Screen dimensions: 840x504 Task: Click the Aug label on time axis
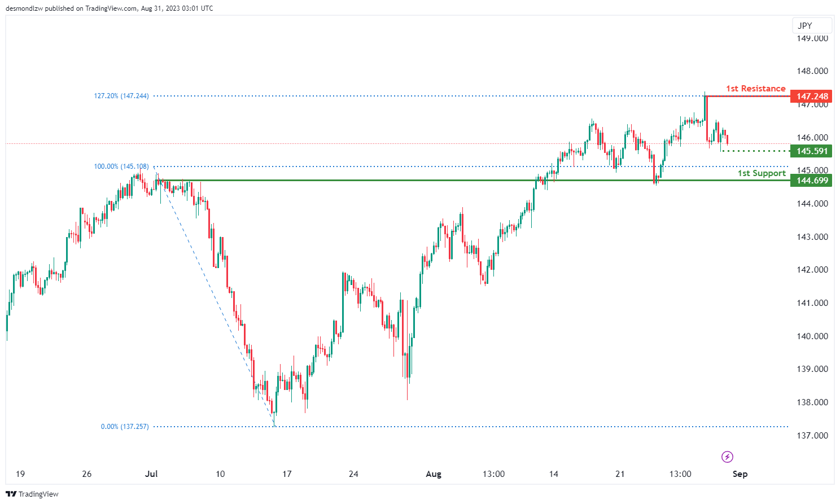click(434, 474)
